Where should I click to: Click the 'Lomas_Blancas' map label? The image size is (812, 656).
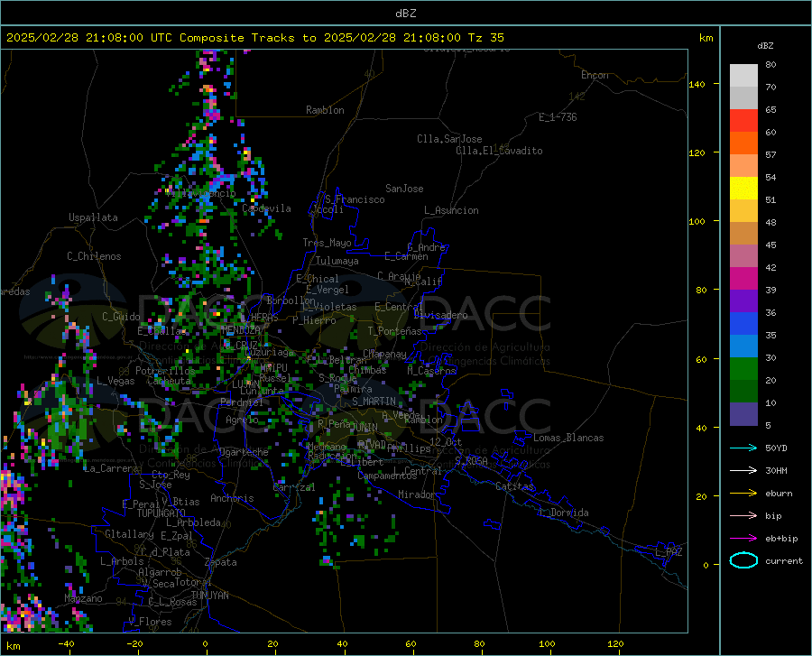[568, 438]
